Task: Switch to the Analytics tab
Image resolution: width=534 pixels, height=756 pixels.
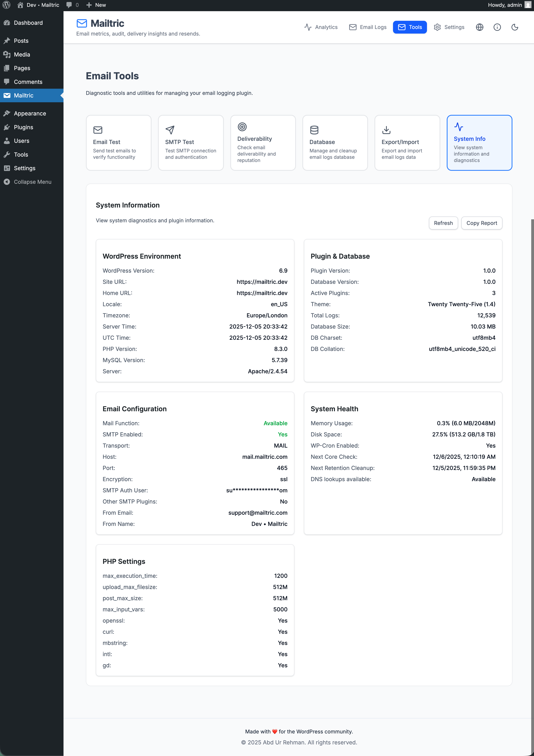Action: tap(321, 27)
